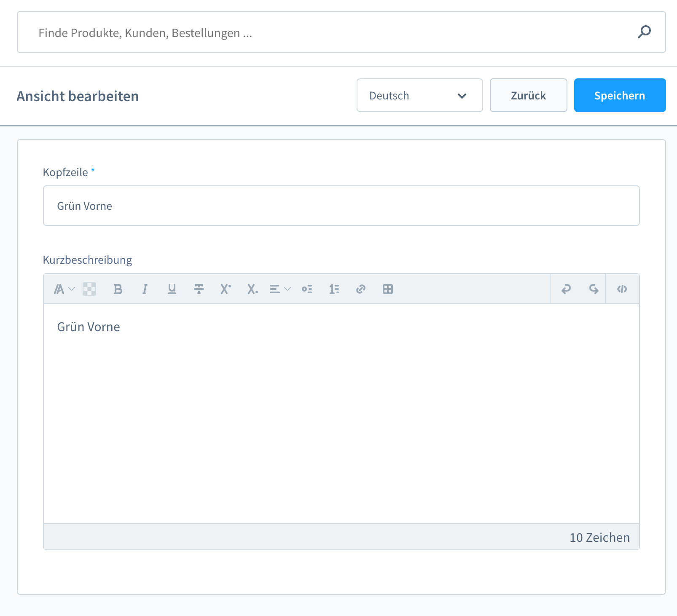Click into the Kurzbeschreibung text area

341,414
